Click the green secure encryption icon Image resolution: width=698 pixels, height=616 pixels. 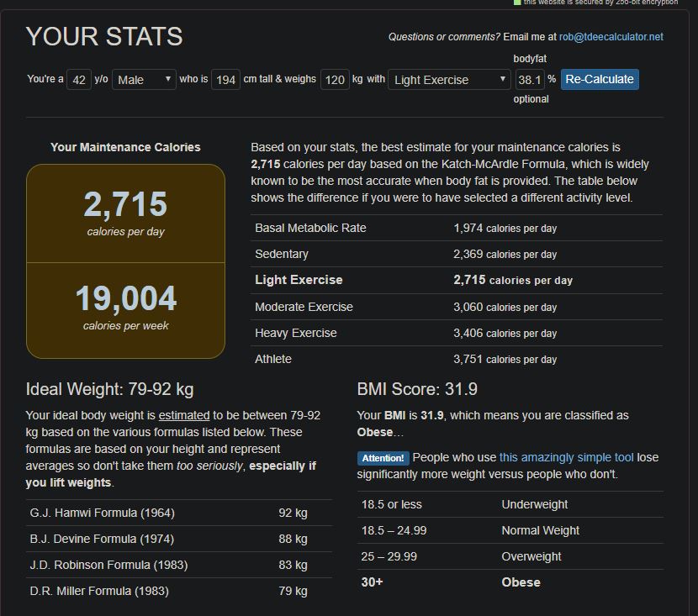(517, 3)
